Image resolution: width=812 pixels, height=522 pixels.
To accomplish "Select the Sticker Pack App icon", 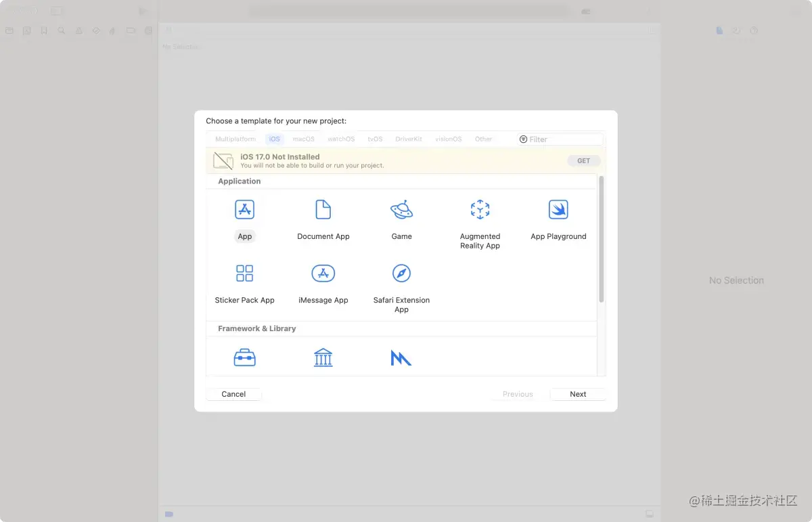I will 244,273.
